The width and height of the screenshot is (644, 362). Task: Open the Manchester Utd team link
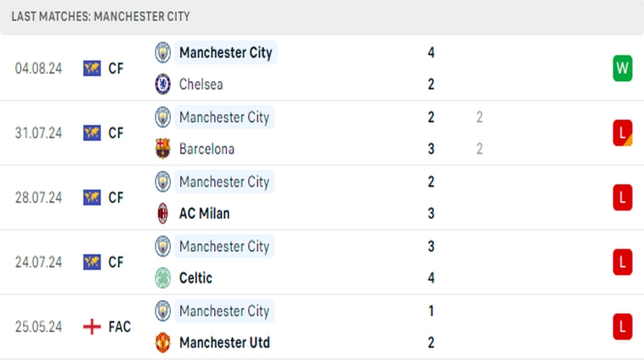tap(225, 343)
